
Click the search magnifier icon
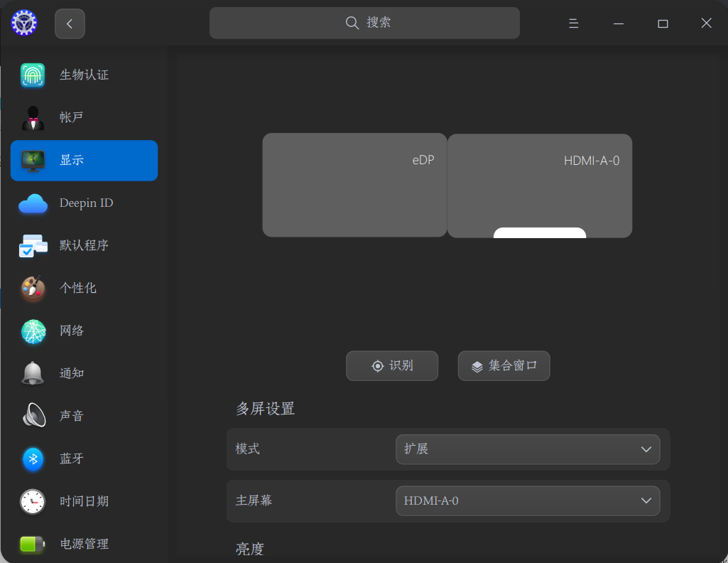[x=352, y=23]
